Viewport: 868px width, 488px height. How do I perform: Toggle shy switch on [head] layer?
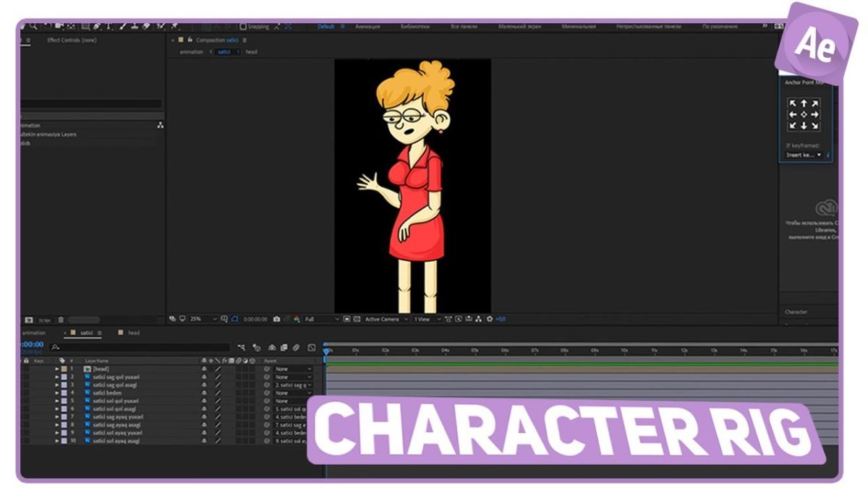coord(205,369)
